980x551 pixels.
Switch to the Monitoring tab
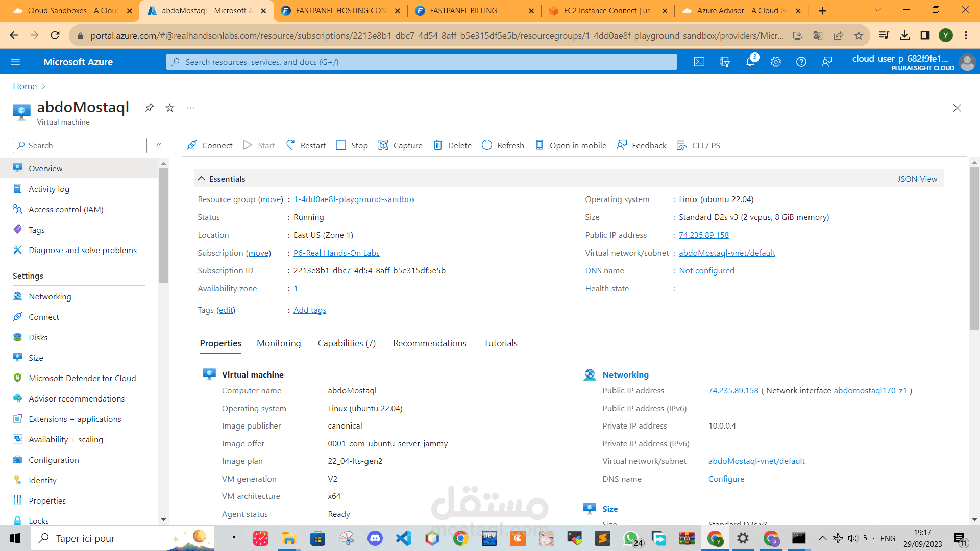pos(279,343)
